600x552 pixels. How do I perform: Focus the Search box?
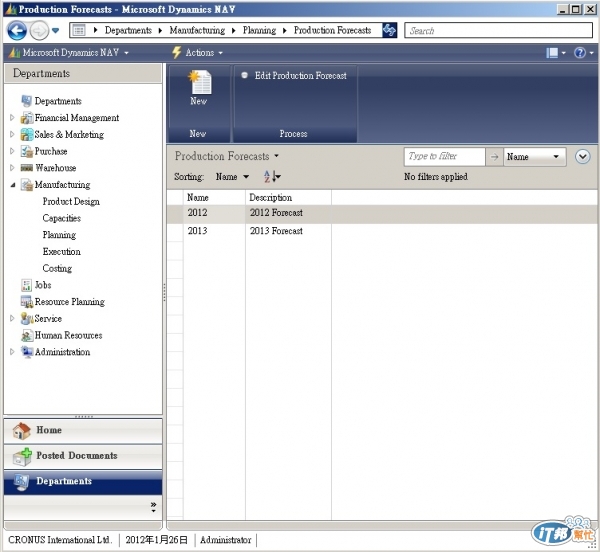pyautogui.click(x=498, y=30)
